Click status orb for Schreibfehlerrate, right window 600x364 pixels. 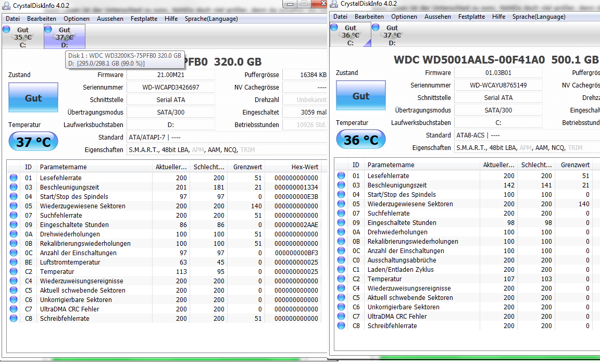(341, 325)
